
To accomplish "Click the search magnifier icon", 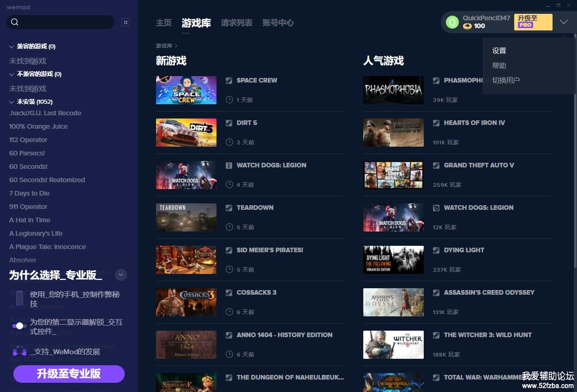I will pyautogui.click(x=14, y=22).
